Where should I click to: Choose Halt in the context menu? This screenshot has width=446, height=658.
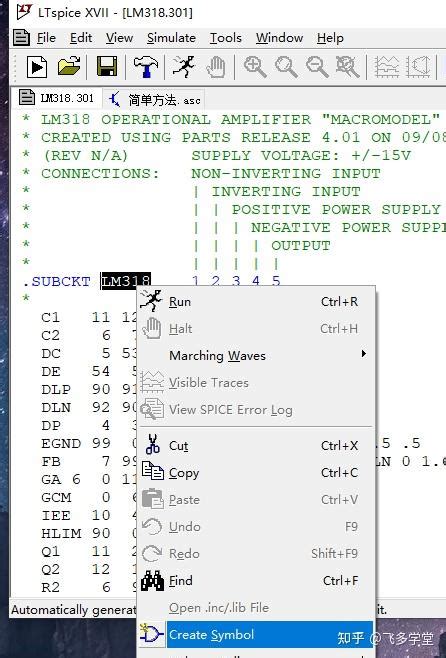pos(255,329)
